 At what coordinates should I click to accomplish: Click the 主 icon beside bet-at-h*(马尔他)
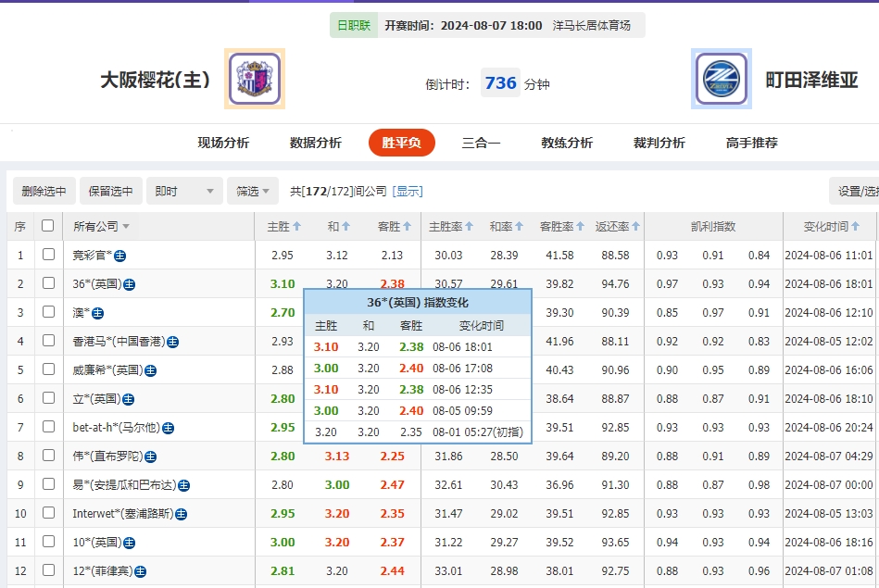pyautogui.click(x=169, y=427)
